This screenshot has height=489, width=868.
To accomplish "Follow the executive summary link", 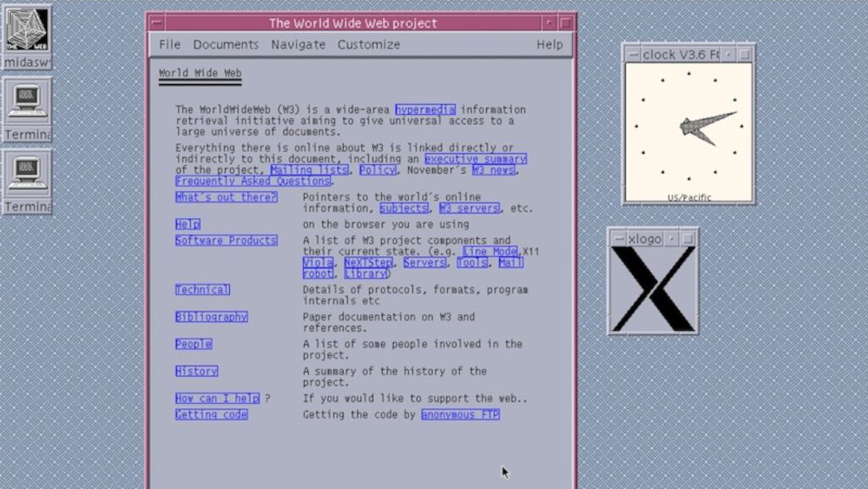I will 476,159.
